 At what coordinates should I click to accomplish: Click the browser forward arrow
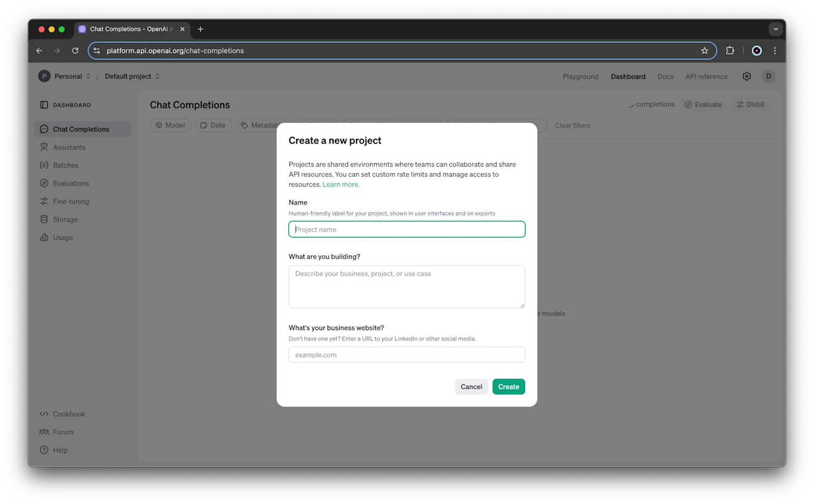point(58,51)
